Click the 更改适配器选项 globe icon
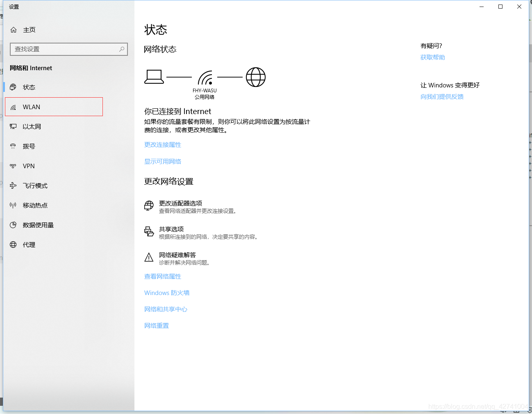 (x=149, y=206)
